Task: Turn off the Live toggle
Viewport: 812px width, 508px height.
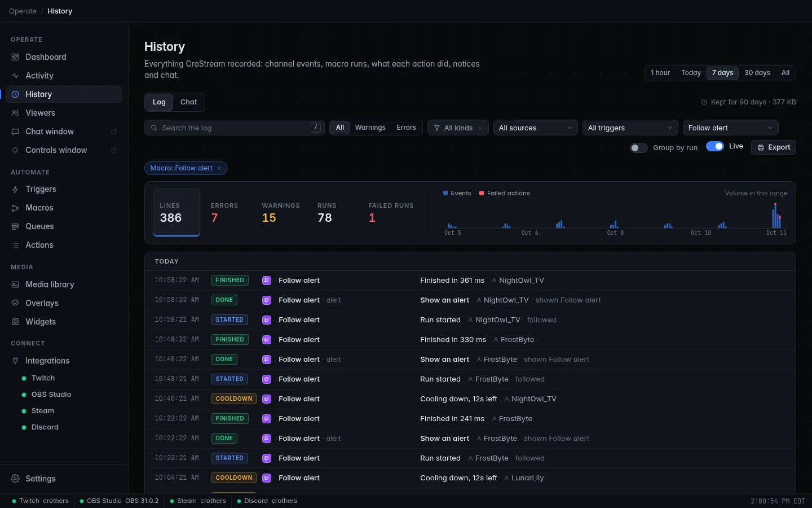Action: coord(715,146)
